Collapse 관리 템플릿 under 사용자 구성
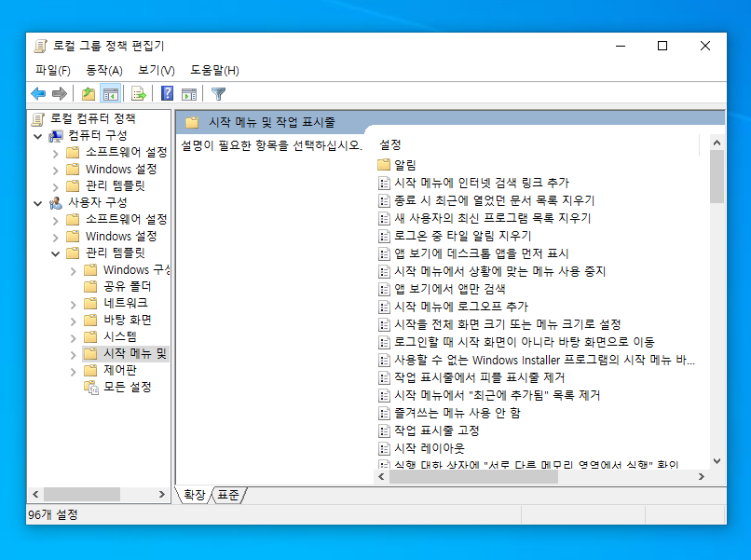This screenshot has height=560, width=751. (56, 253)
